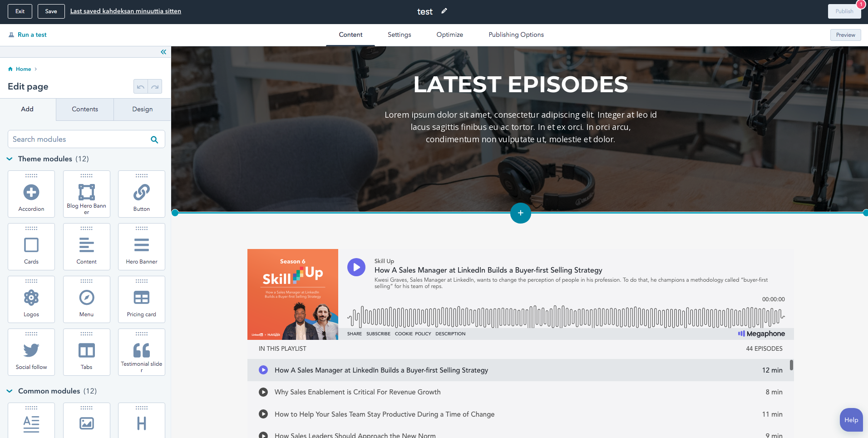Undo the last edit
This screenshot has width=868, height=438.
141,86
